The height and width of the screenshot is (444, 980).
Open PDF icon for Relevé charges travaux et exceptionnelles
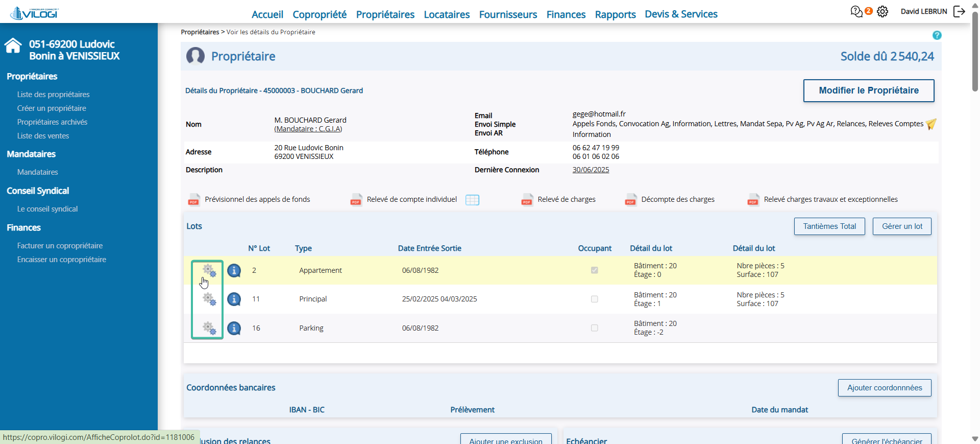point(753,200)
